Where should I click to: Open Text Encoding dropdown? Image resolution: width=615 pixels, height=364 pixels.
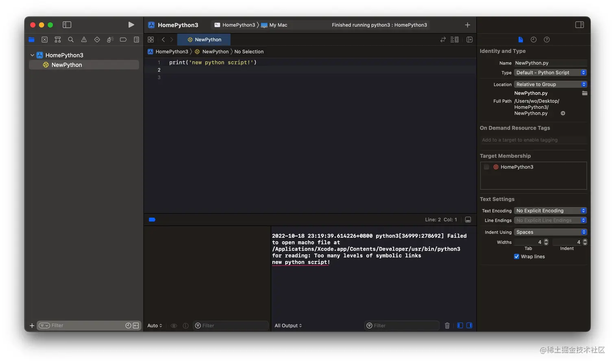(550, 210)
